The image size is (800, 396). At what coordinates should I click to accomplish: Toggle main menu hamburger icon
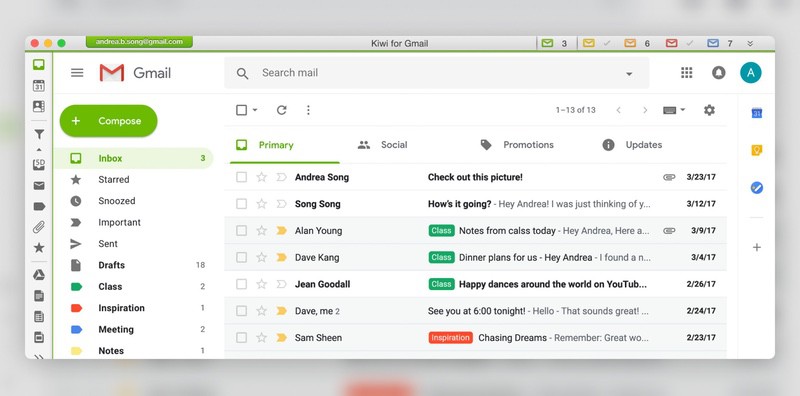77,72
